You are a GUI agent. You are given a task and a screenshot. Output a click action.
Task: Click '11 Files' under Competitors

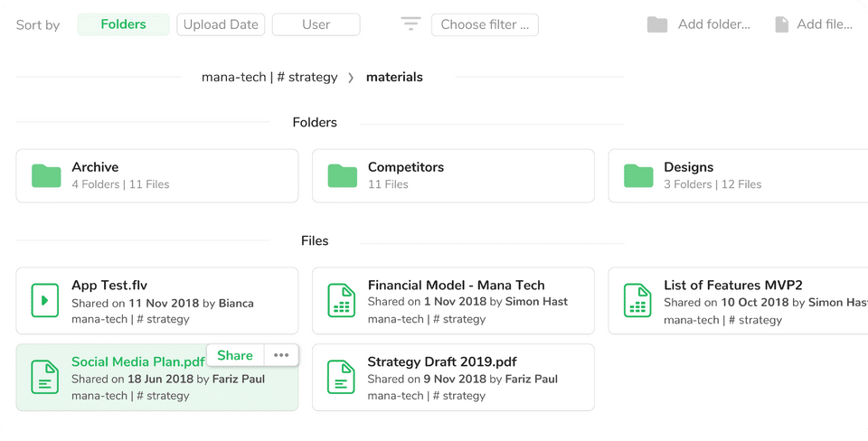tap(388, 184)
